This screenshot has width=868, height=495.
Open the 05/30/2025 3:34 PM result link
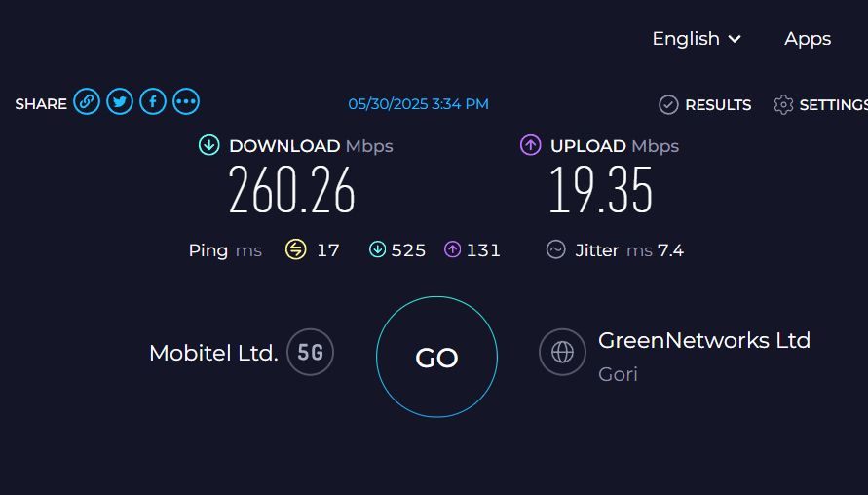(419, 104)
